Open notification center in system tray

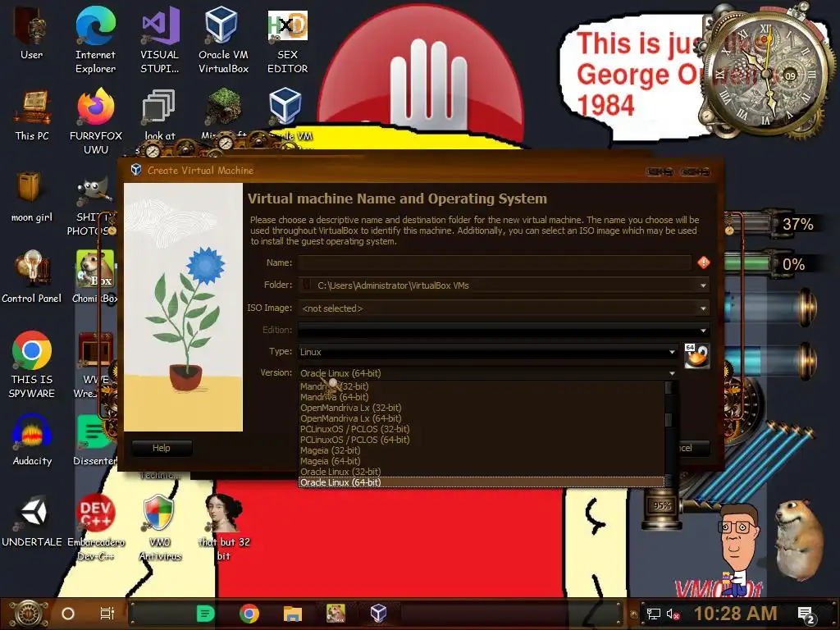click(x=806, y=615)
